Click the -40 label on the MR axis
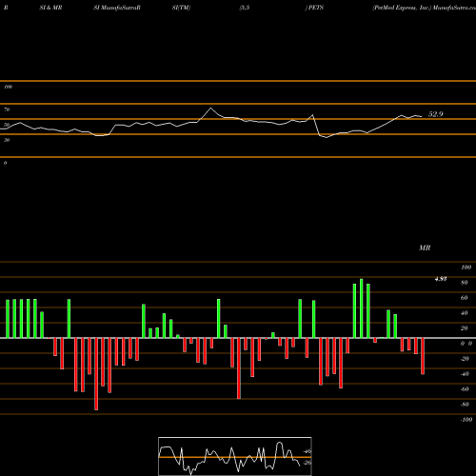 coord(465,374)
